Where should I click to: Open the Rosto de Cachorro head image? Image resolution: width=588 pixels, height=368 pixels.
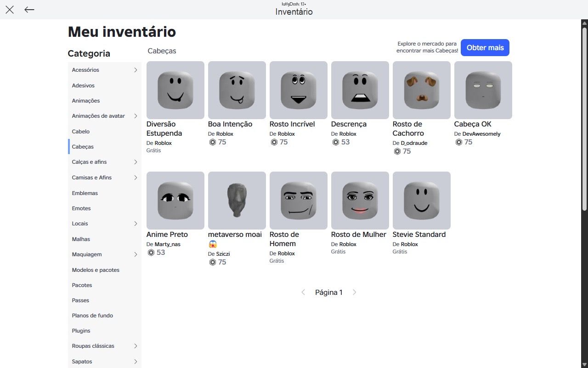click(x=422, y=90)
